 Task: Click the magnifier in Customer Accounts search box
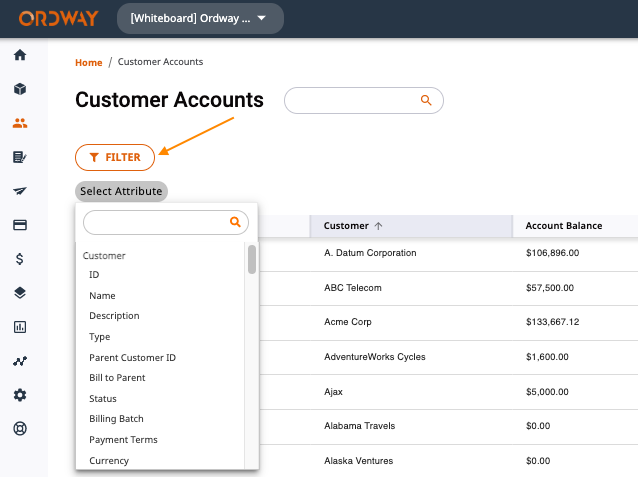(426, 100)
